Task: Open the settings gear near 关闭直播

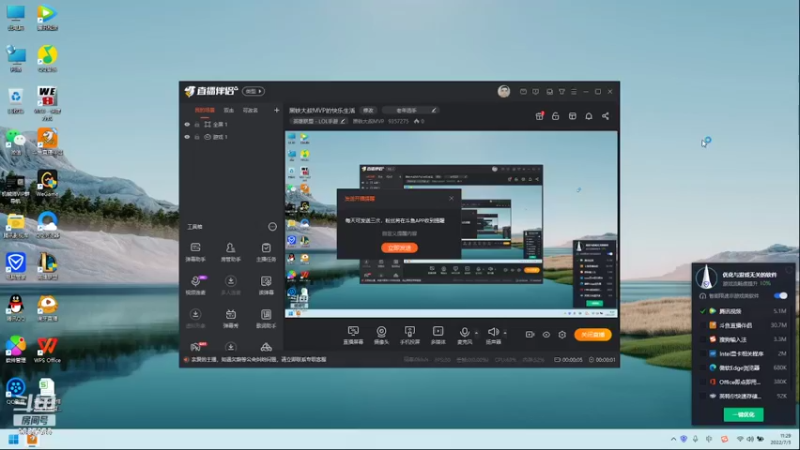Action: [562, 335]
